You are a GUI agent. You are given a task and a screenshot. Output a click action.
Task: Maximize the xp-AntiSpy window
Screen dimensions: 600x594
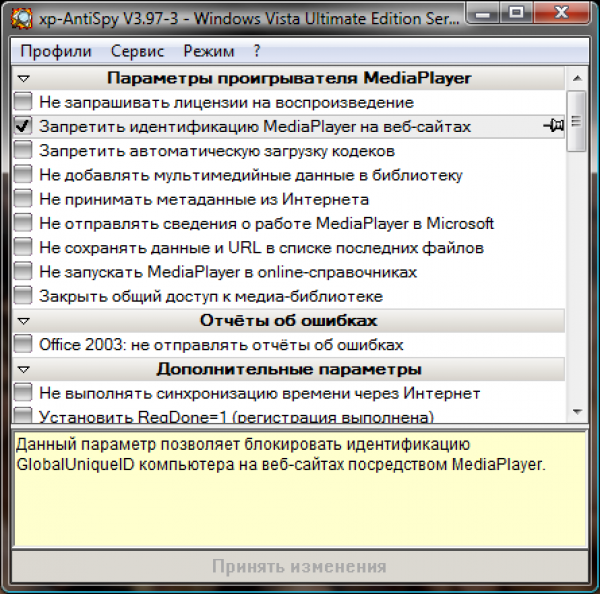516,13
